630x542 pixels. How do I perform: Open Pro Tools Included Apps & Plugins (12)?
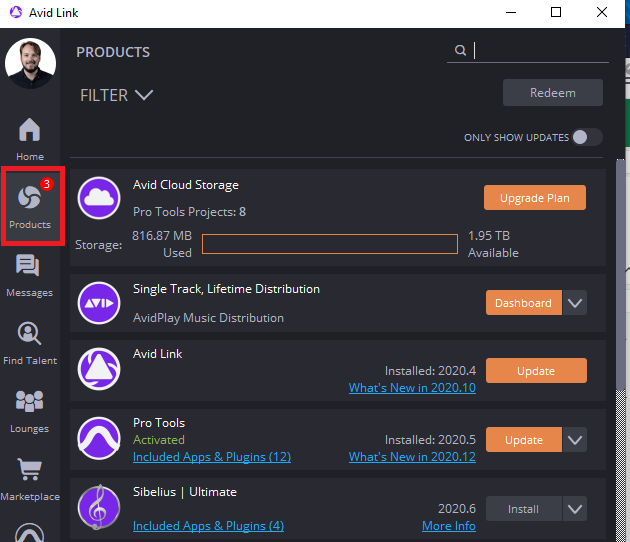click(212, 457)
